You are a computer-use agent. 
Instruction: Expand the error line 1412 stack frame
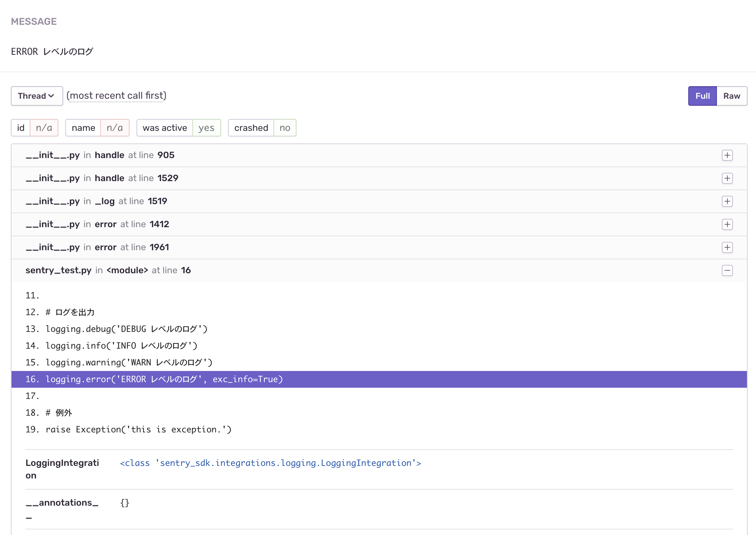[727, 224]
